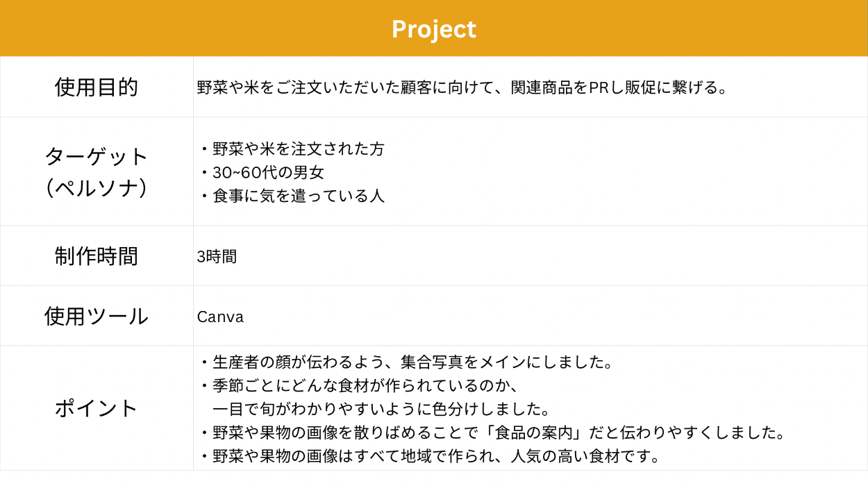Select the Canva tool name

coord(220,317)
